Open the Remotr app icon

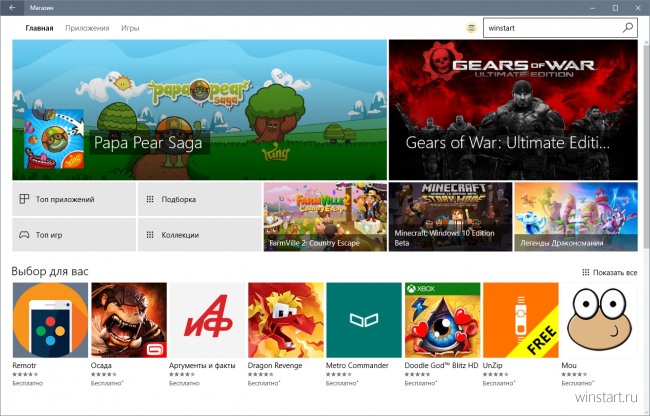click(x=50, y=320)
